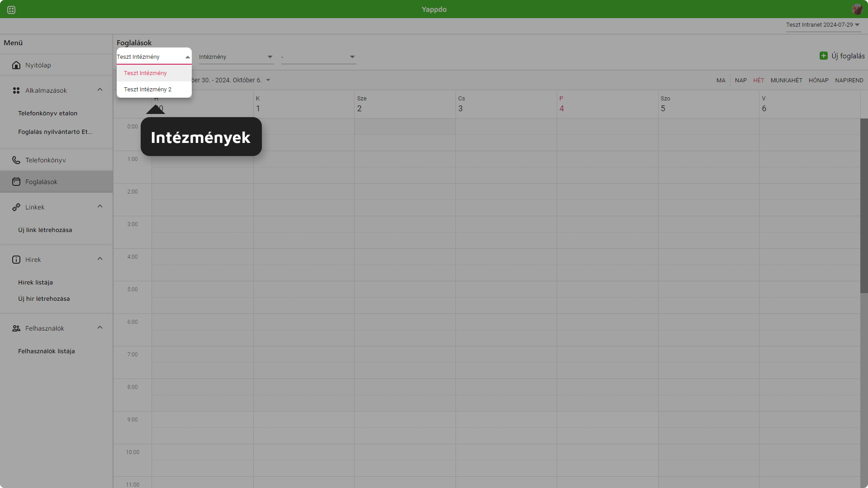Viewport: 868px width, 488px height.
Task: Open the Intézmény type dropdown
Action: (x=236, y=57)
